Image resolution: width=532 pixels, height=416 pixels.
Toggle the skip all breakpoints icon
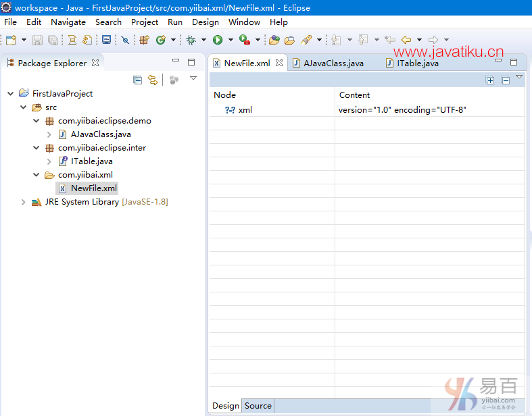[x=124, y=40]
